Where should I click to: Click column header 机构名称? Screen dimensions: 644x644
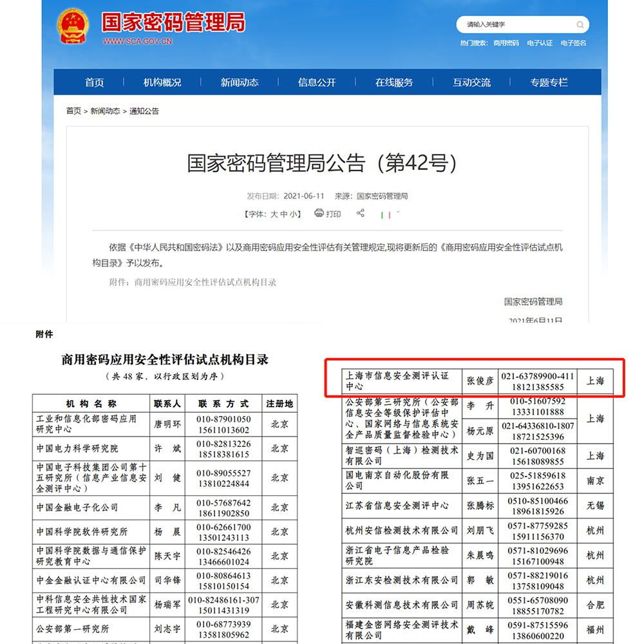91,404
